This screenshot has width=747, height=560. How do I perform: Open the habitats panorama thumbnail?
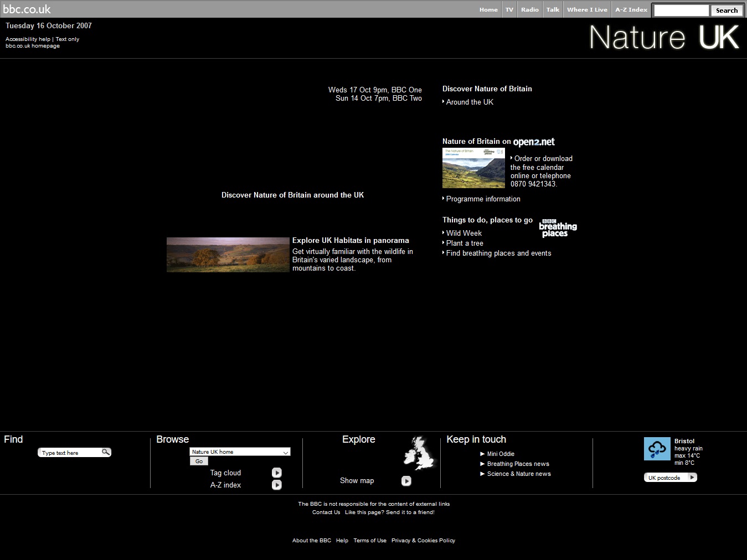tap(228, 255)
